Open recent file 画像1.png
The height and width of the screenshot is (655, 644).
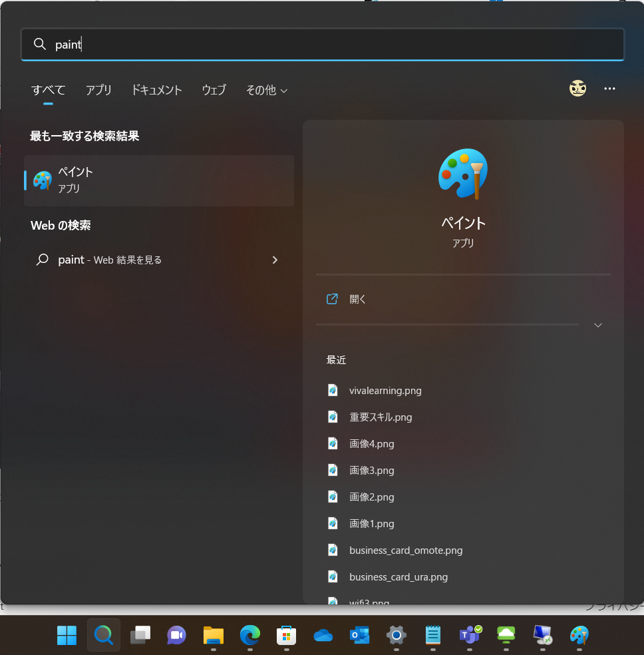371,523
